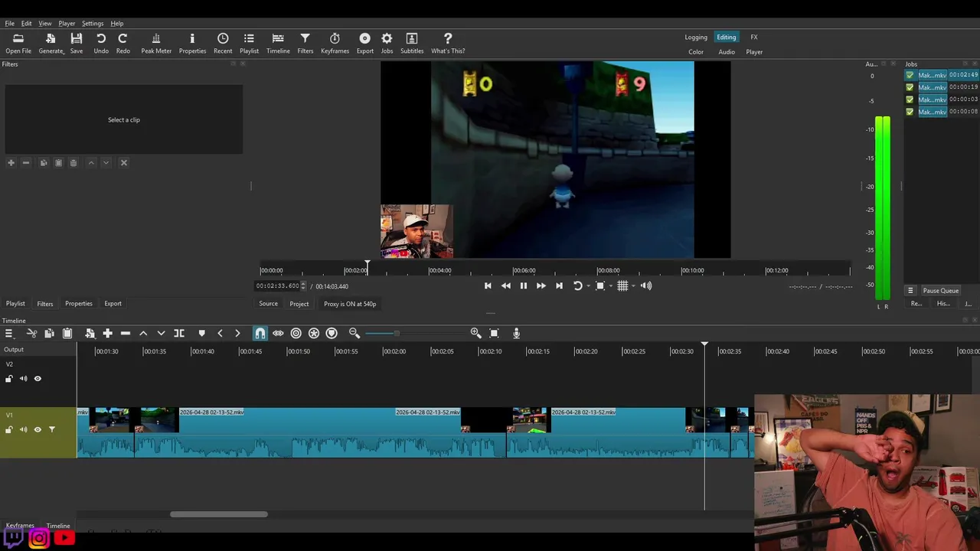The image size is (980, 551).
Task: Click the Overwrite down-chevron icon in timeline
Action: click(161, 333)
